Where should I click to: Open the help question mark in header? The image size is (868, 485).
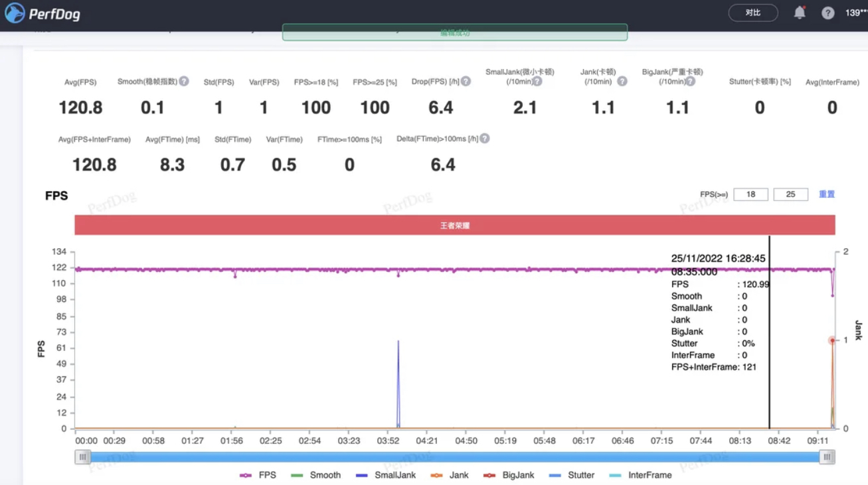pyautogui.click(x=827, y=13)
